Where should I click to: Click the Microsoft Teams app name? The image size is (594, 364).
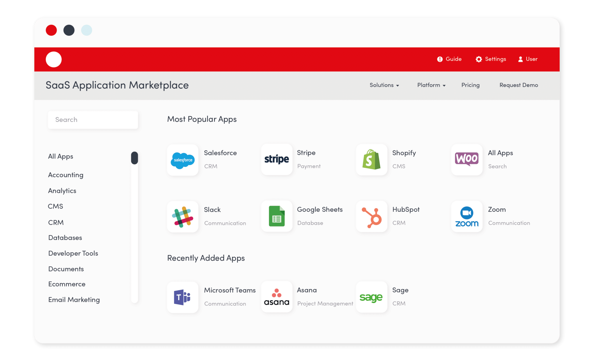[x=230, y=290]
